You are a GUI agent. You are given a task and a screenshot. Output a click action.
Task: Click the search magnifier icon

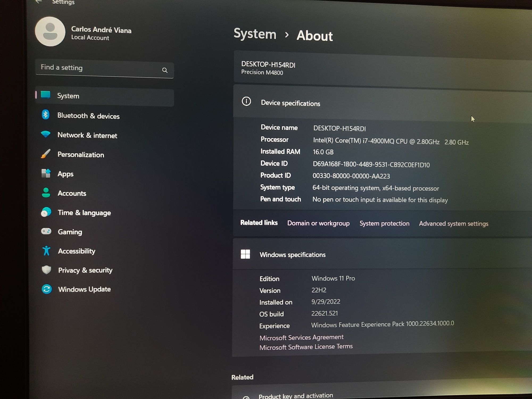coord(165,70)
